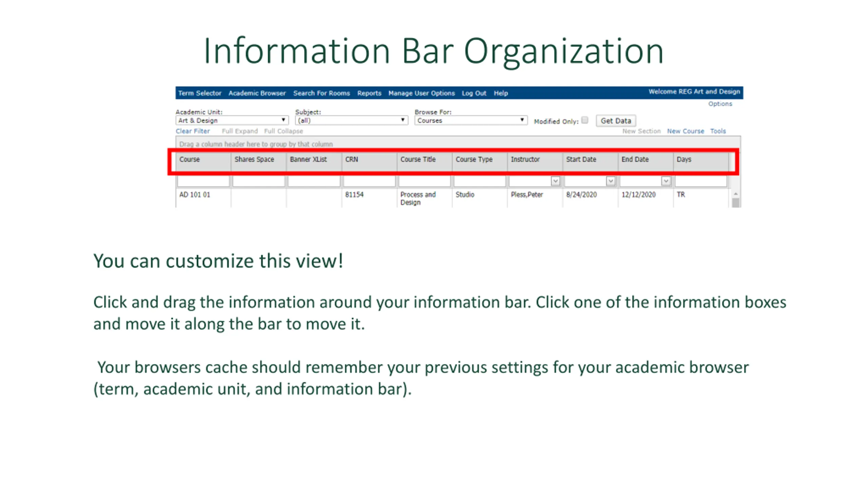Click the Course Type filter input field

point(480,181)
